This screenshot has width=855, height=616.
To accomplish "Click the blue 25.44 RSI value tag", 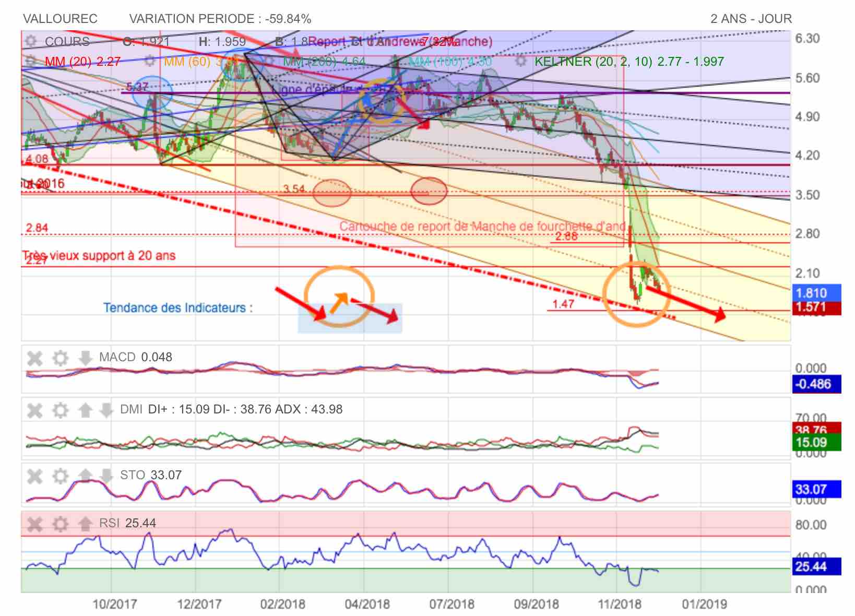I will pos(816,566).
